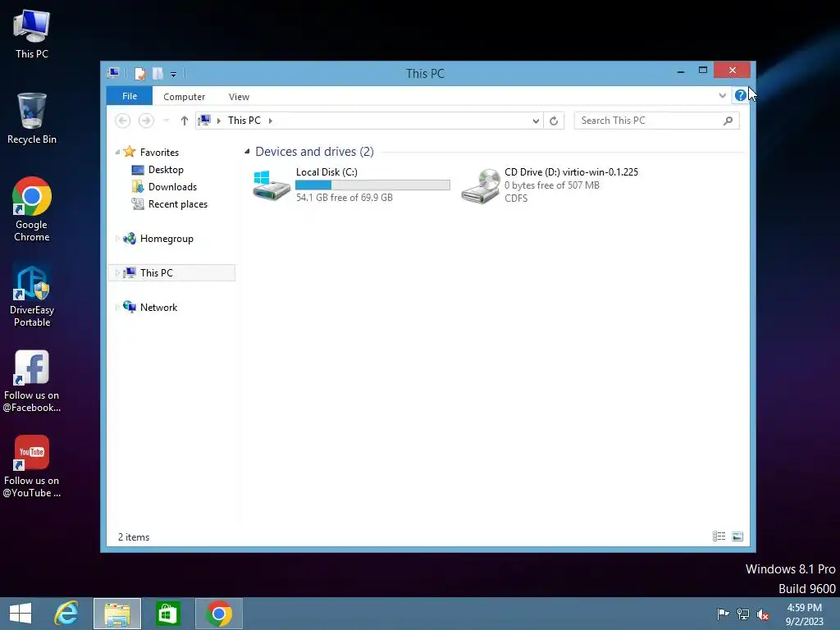
Task: Expand breadcrumb arrow after This PC
Action: pyautogui.click(x=271, y=121)
